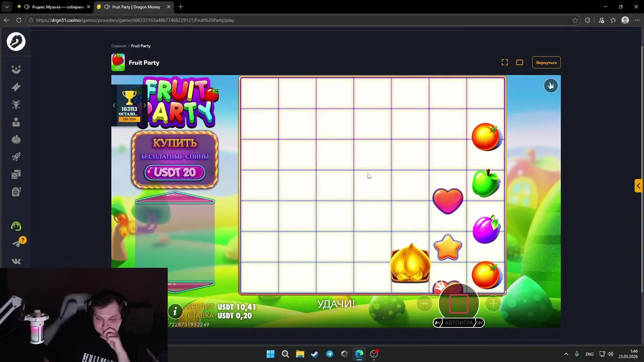Mute the Fruit Party tab audio icon
Screen dimensions: 644x362
click(x=107, y=7)
